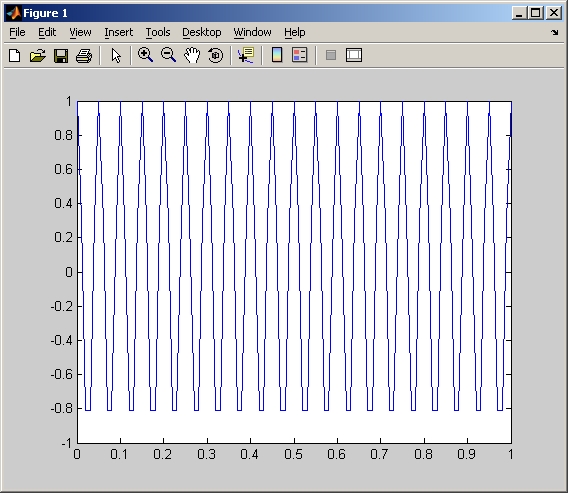Screen dimensions: 568x493
Task: Select the Pan hand tool
Action: [x=192, y=55]
